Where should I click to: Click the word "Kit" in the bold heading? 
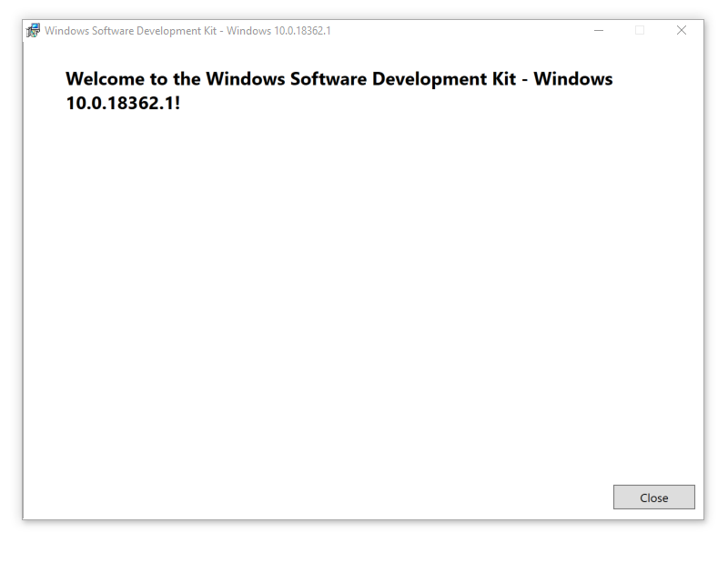501,79
